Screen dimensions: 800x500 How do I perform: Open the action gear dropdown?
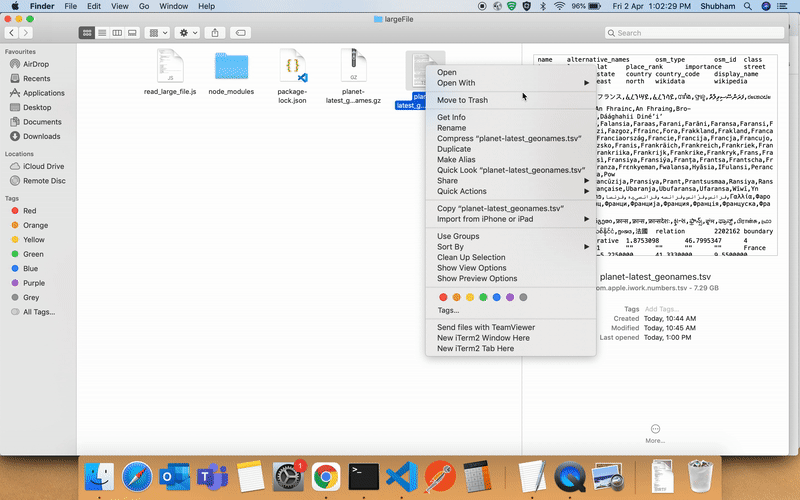(x=187, y=33)
